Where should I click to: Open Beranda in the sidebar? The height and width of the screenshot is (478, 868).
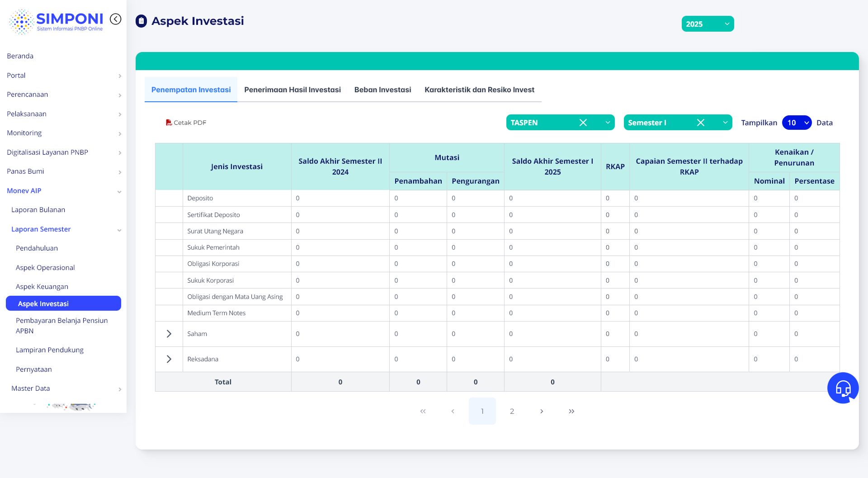[x=20, y=56]
